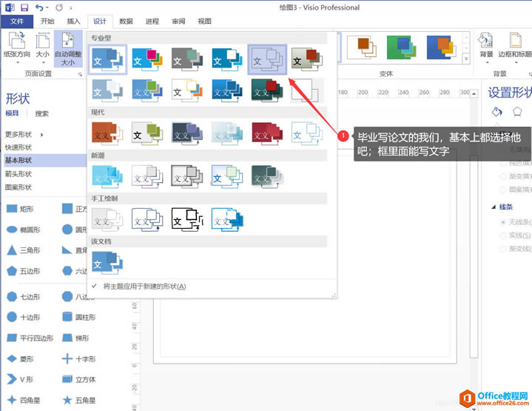Viewport: 532px width, 411px height.
Task: Open the 边框和标题 borders and titles button
Action: 515,47
